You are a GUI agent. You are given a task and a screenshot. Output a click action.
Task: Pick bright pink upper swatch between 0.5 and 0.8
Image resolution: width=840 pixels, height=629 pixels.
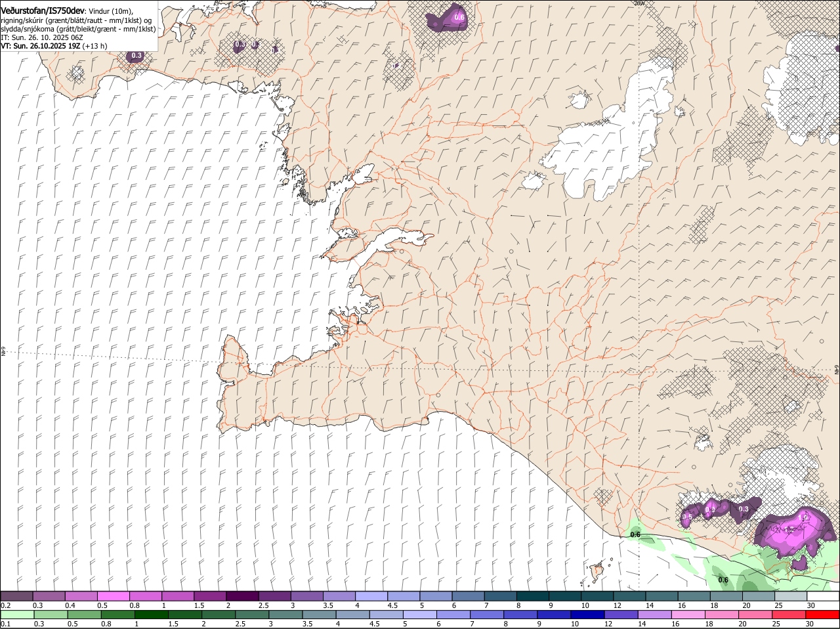pyautogui.click(x=113, y=596)
